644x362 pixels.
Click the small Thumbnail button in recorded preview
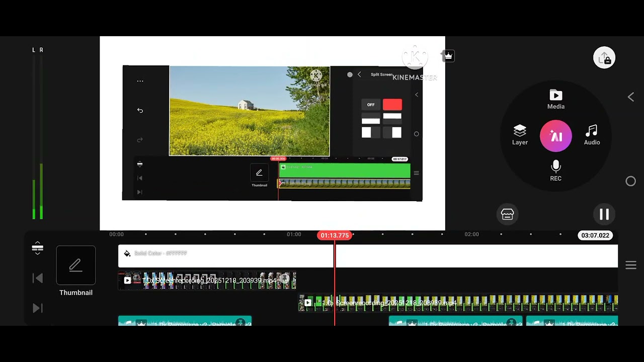(x=259, y=176)
